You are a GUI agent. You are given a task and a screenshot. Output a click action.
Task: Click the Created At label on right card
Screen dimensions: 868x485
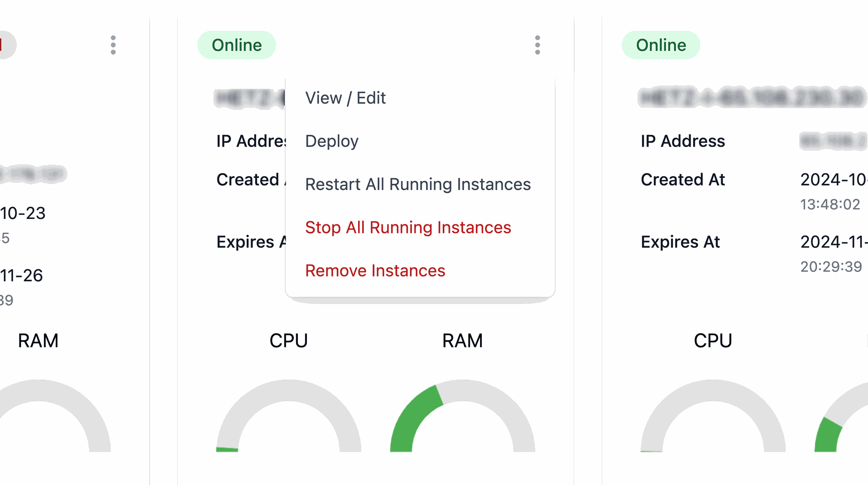(683, 180)
